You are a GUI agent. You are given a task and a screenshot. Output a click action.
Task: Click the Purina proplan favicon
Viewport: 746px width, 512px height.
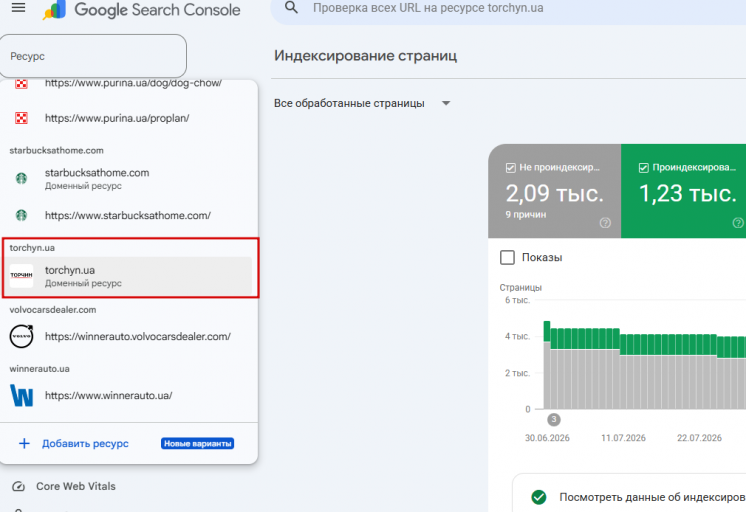pyautogui.click(x=21, y=118)
